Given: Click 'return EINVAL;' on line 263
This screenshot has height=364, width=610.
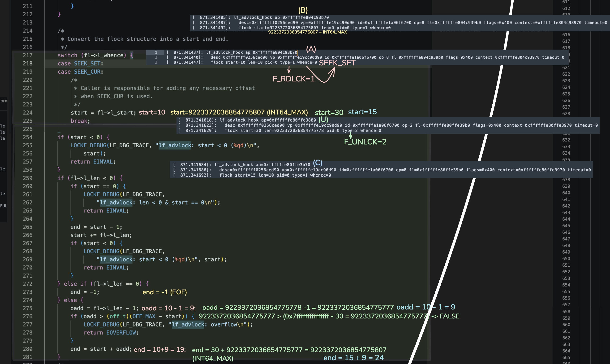Looking at the screenshot, I should point(106,211).
